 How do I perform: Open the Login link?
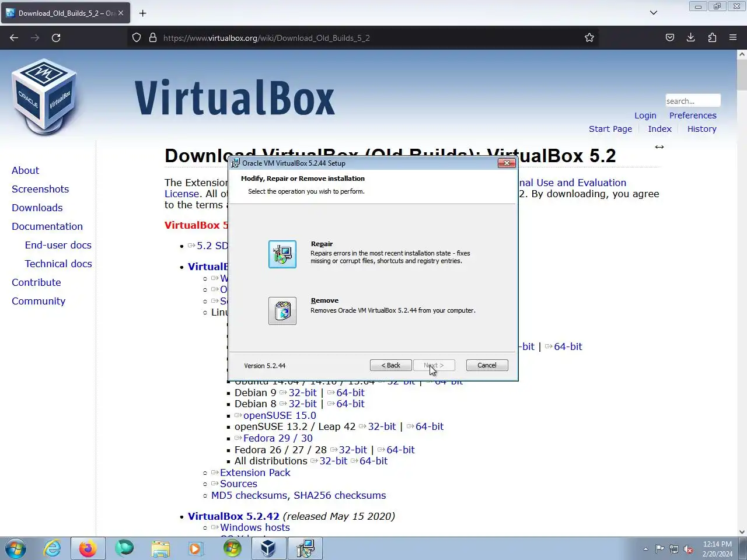point(645,116)
